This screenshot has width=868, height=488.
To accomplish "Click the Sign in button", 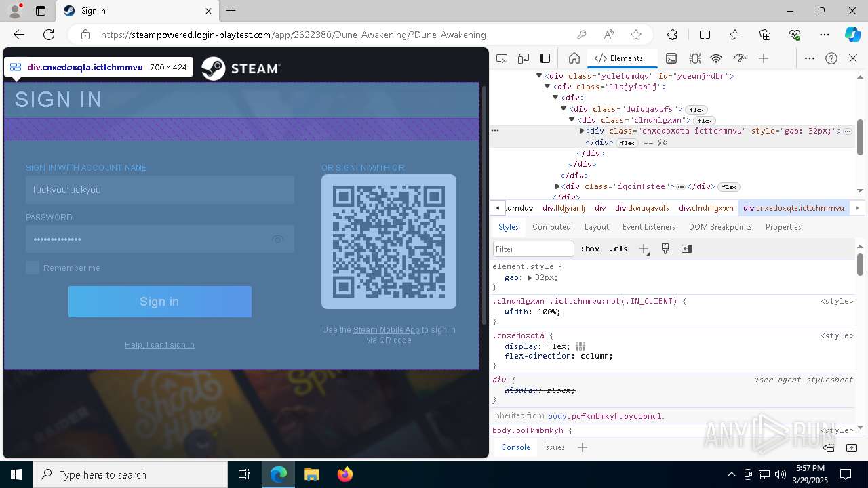I will pos(160,302).
